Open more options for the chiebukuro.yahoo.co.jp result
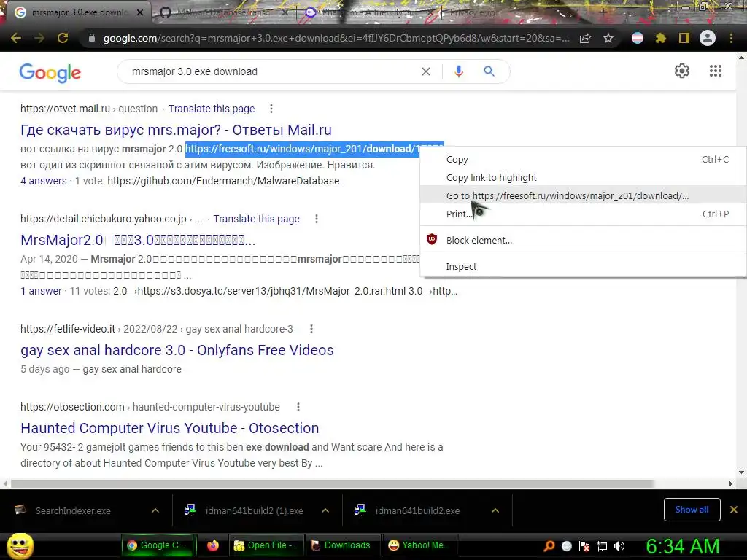Viewport: 747px width, 560px height. [317, 219]
